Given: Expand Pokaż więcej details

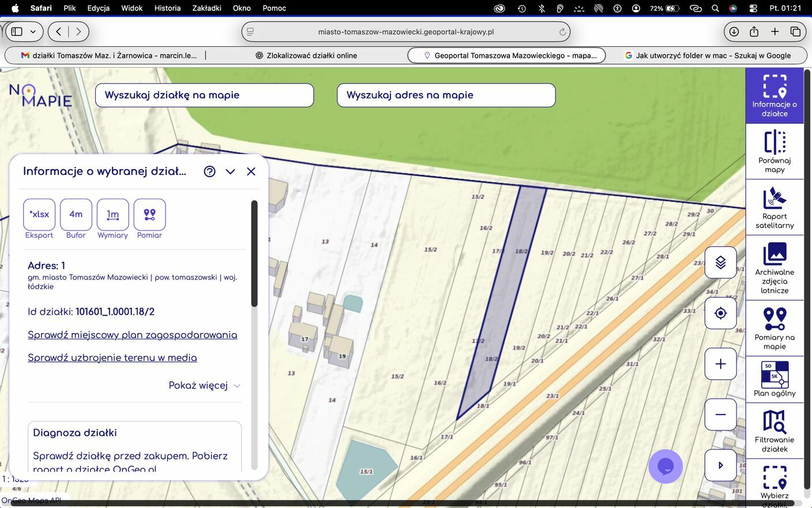Looking at the screenshot, I should (x=204, y=386).
